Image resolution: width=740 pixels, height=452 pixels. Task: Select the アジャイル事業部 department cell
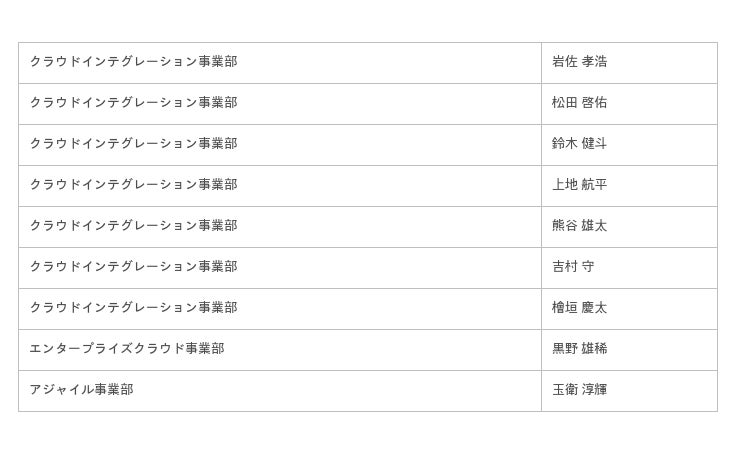[x=81, y=390]
